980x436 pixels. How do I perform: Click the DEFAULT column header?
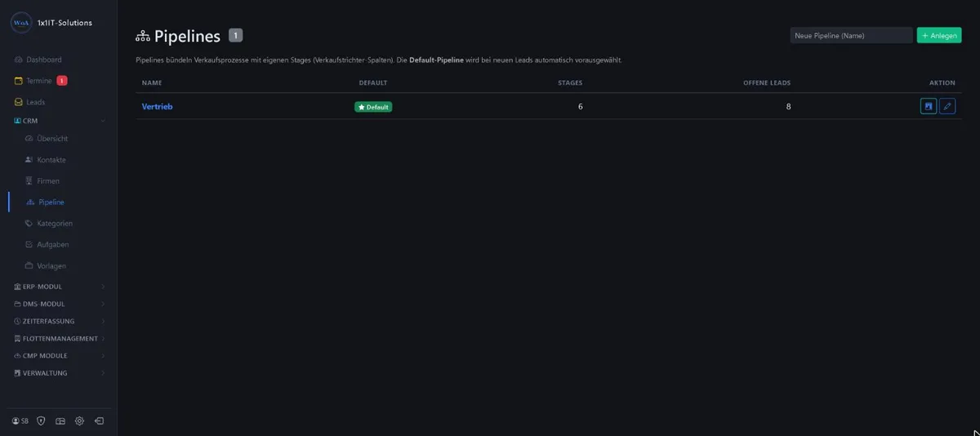tap(373, 82)
